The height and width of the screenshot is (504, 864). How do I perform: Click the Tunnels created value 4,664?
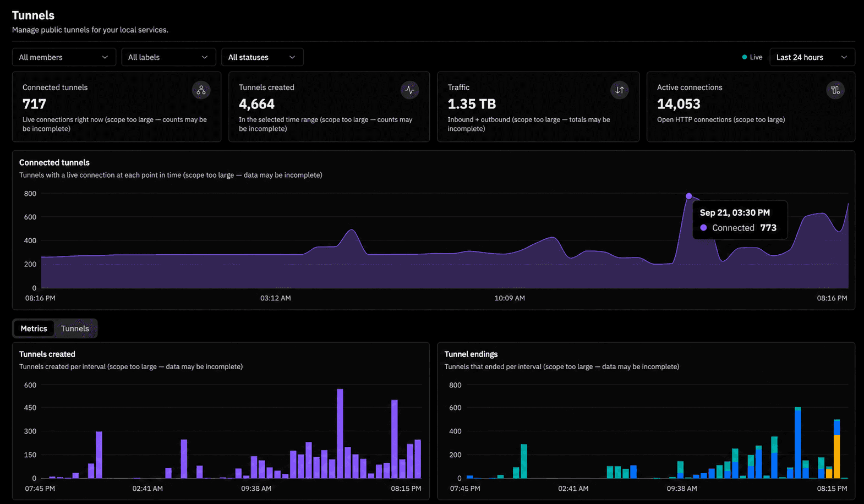256,104
